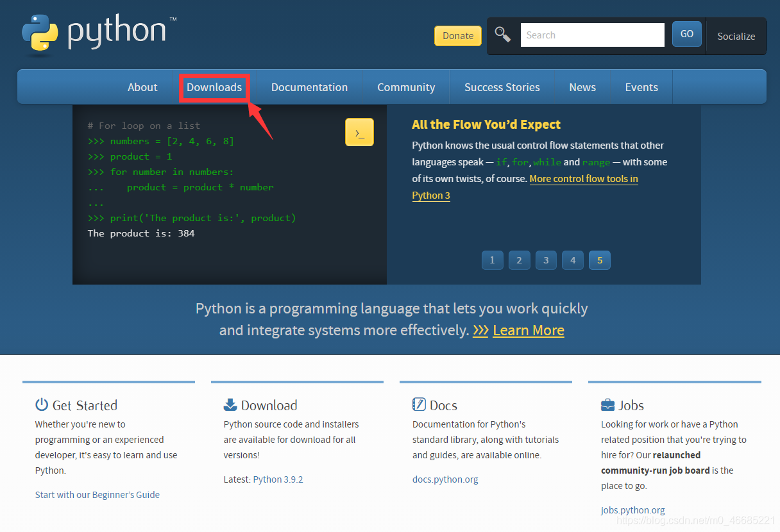Switch to slide 3
Image resolution: width=780 pixels, height=532 pixels.
pyautogui.click(x=547, y=260)
